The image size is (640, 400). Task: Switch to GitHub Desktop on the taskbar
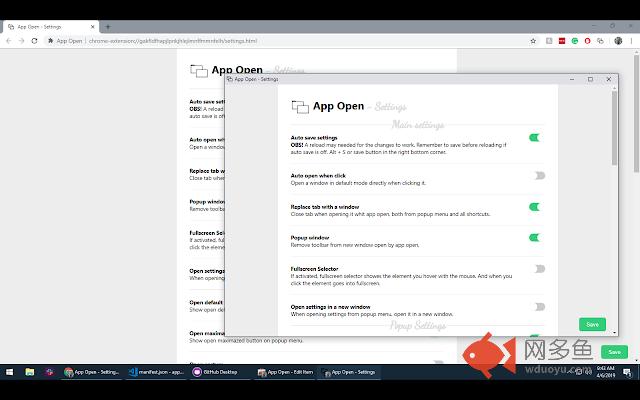point(220,372)
